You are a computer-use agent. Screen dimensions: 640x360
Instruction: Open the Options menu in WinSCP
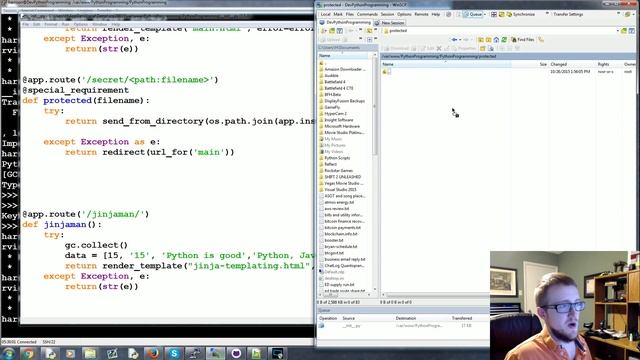coord(404,14)
